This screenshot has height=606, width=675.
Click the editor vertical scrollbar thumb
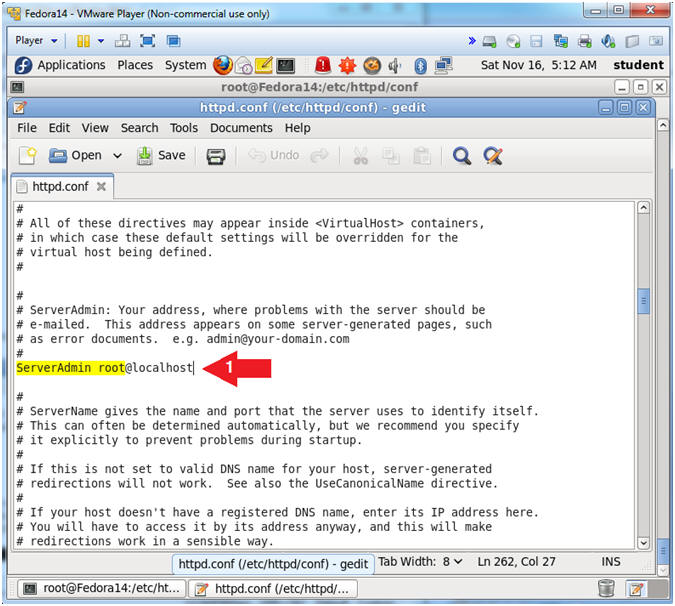644,301
